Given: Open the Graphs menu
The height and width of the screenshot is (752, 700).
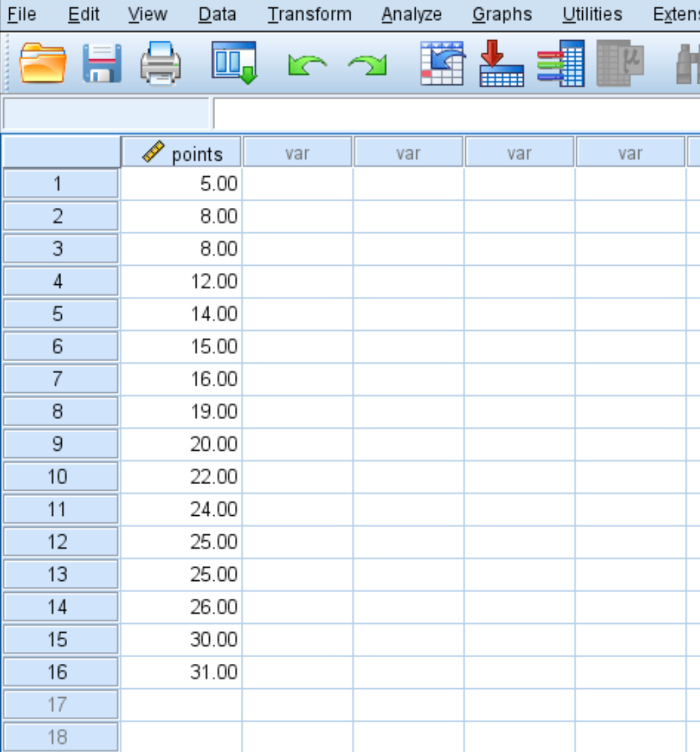Looking at the screenshot, I should click(502, 14).
